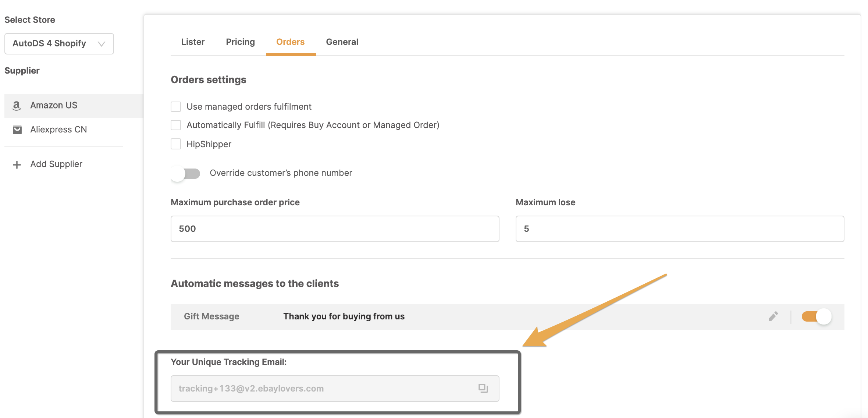Click the Add Supplier button
The height and width of the screenshot is (418, 868).
tap(56, 164)
